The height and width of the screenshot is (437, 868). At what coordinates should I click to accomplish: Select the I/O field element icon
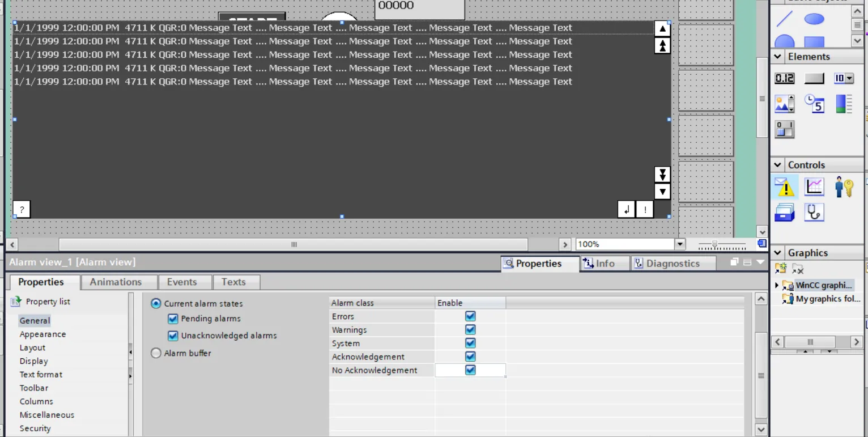pyautogui.click(x=785, y=79)
